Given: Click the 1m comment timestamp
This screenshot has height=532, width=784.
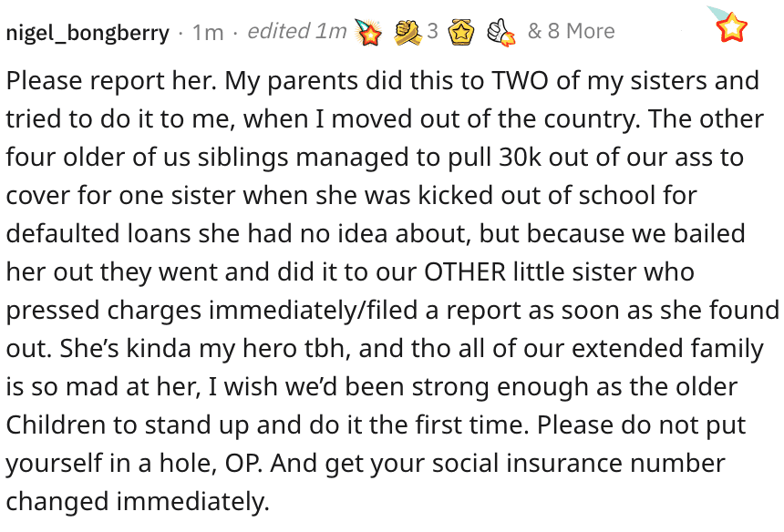Looking at the screenshot, I should pyautogui.click(x=208, y=33).
